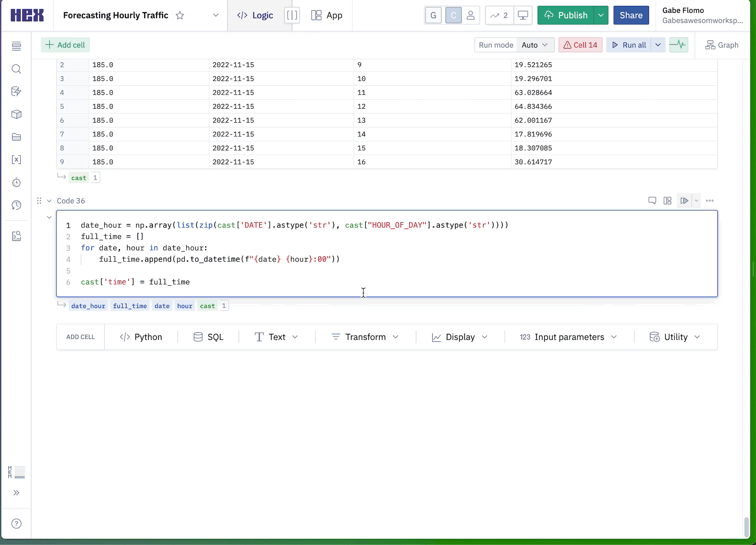Open the Files folder sidebar icon
756x545 pixels.
(16, 137)
